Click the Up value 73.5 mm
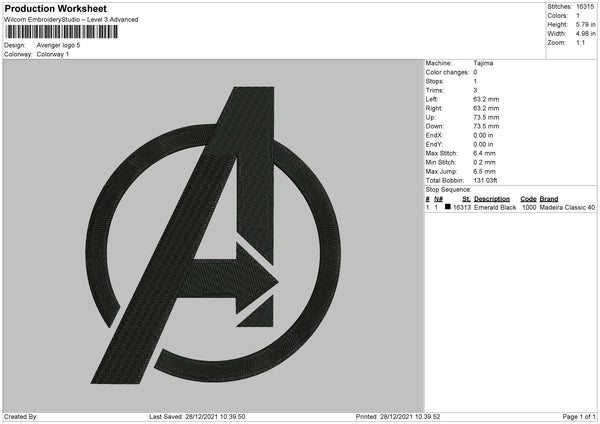Viewport: 600px width, 424px height. 486,117
